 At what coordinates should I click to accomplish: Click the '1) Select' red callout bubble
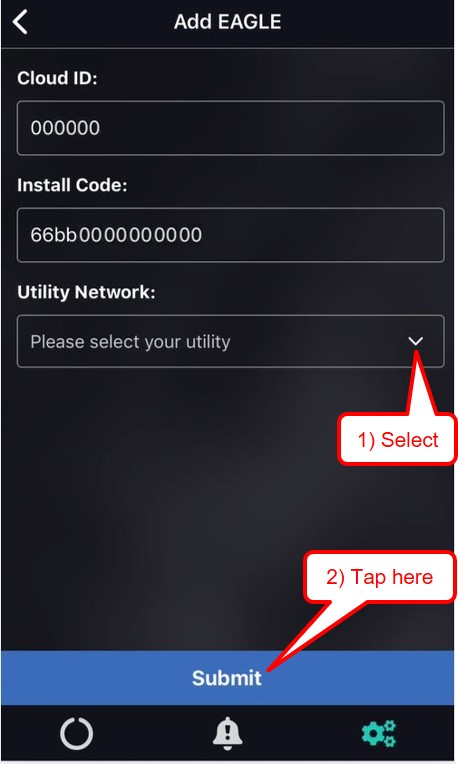pos(398,439)
